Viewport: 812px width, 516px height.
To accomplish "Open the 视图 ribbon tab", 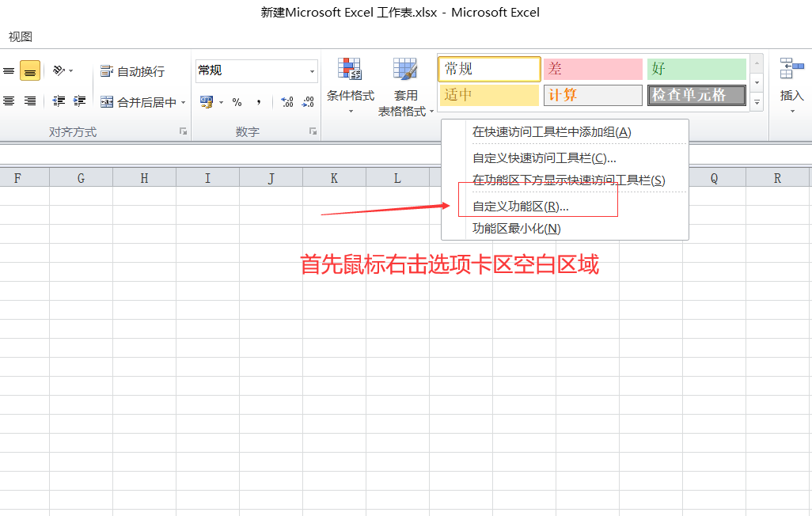I will [21, 36].
